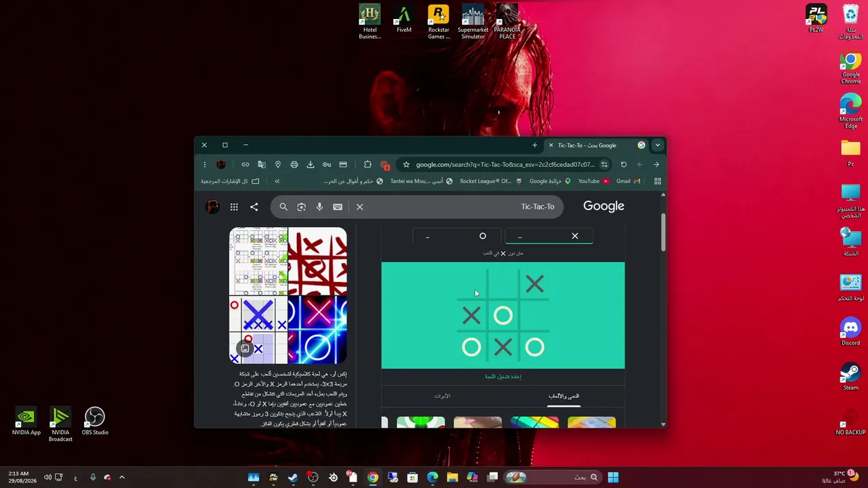Click the Google logo on the search page
The image size is (868, 488).
point(604,206)
